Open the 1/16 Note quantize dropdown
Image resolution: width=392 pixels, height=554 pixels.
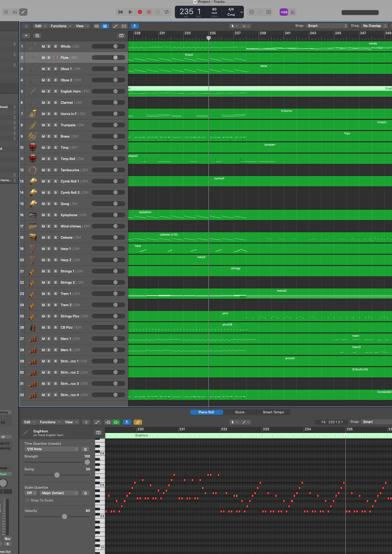tap(51, 449)
